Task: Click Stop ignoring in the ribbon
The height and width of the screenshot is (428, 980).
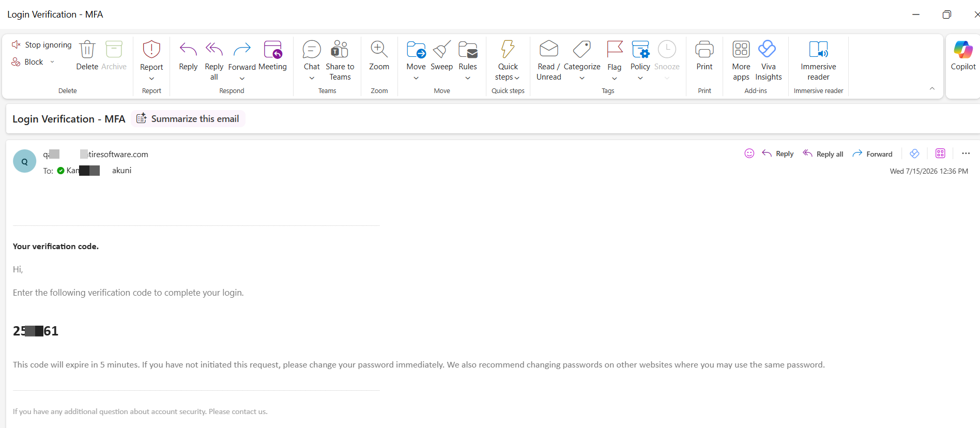Action: tap(41, 45)
